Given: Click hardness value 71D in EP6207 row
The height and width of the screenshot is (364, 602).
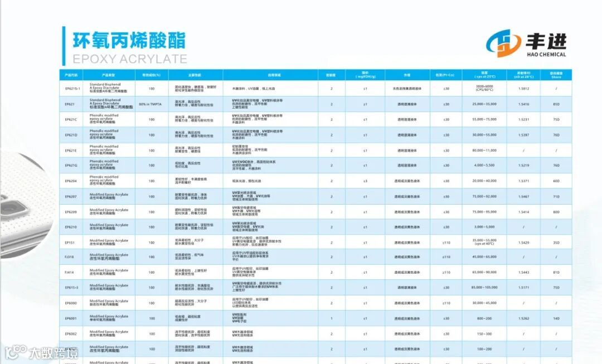Looking at the screenshot, I should tap(556, 196).
